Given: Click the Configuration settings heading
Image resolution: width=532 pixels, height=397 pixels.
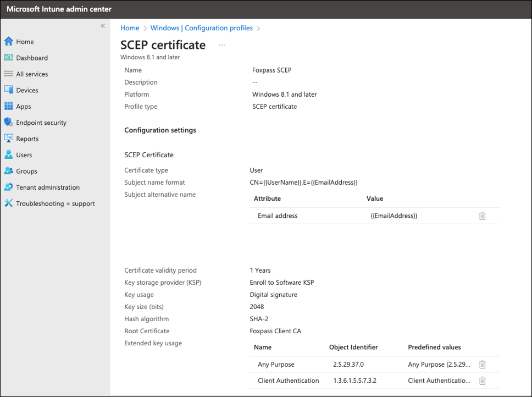Looking at the screenshot, I should 160,130.
